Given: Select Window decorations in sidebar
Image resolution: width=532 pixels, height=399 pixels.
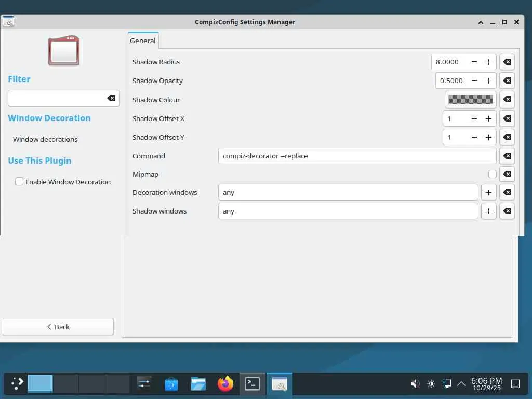Looking at the screenshot, I should coord(45,139).
